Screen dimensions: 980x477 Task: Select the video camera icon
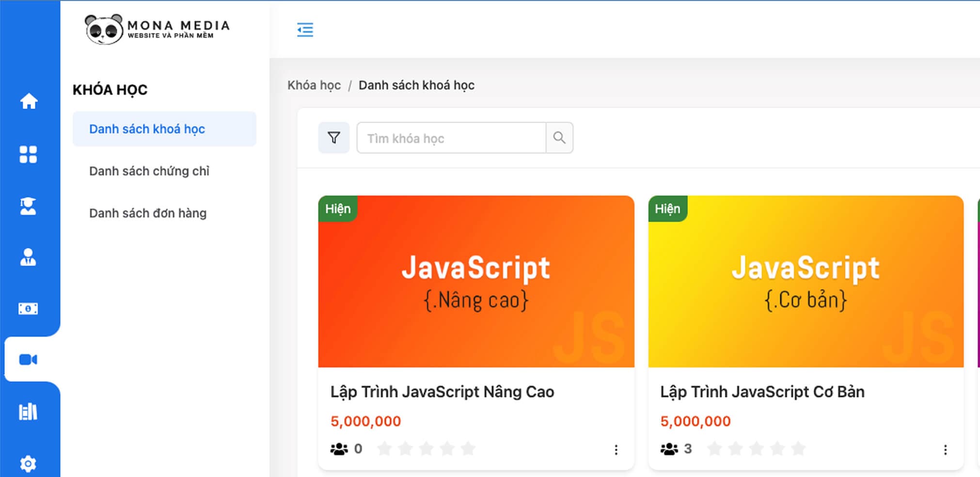click(28, 360)
